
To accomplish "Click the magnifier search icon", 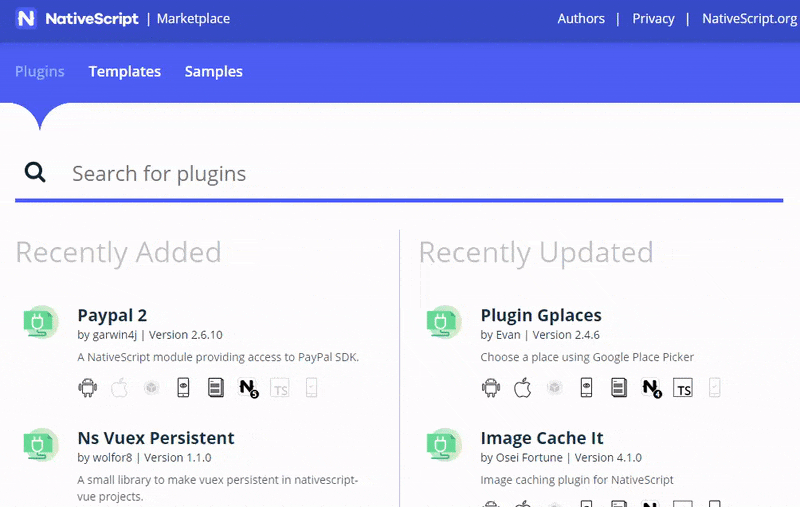I will pyautogui.click(x=35, y=172).
